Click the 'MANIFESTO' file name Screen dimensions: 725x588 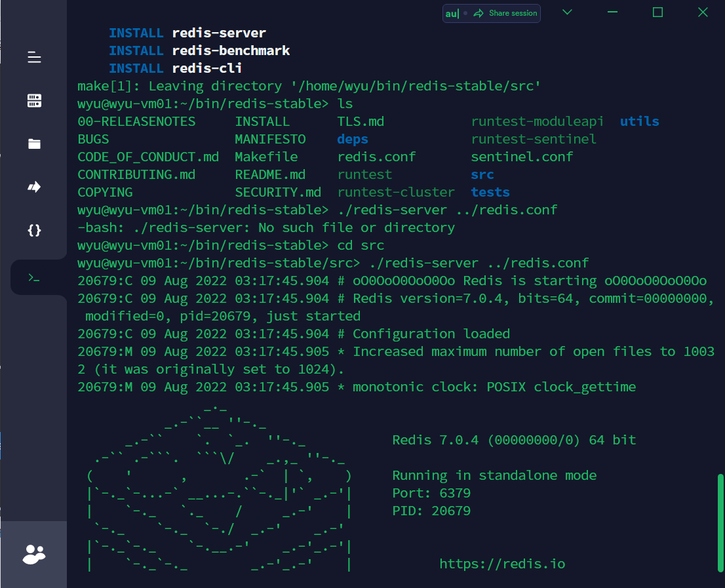coord(270,139)
